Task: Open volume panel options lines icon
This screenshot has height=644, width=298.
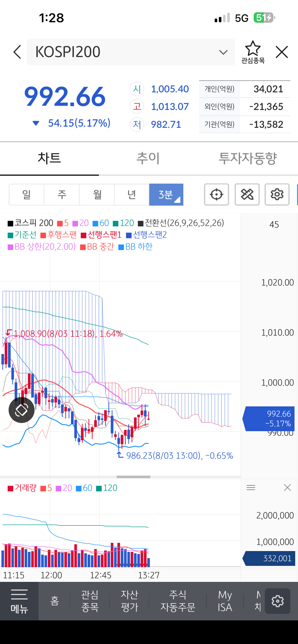Action: pyautogui.click(x=251, y=488)
